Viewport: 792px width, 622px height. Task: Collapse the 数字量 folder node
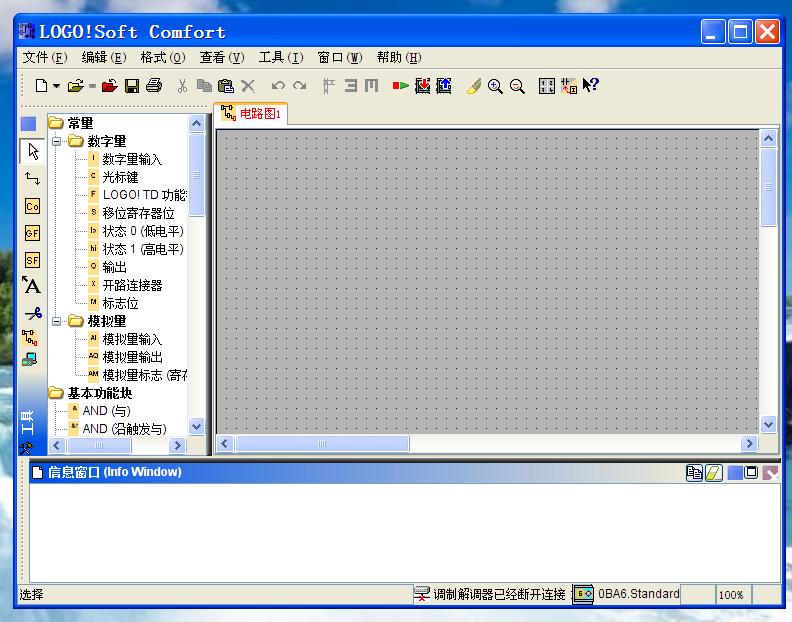(58, 141)
